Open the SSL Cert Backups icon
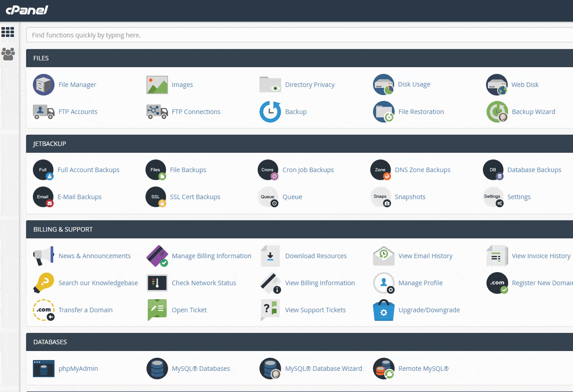 coord(156,197)
